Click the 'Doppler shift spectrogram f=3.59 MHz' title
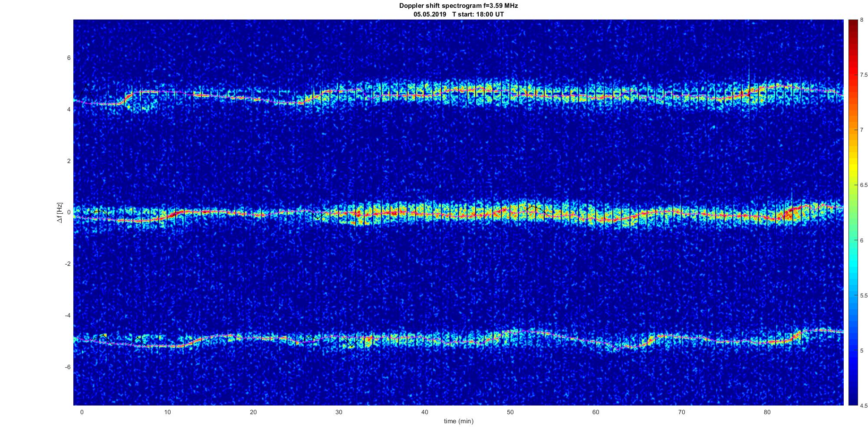This screenshot has height=435, width=868. [458, 6]
